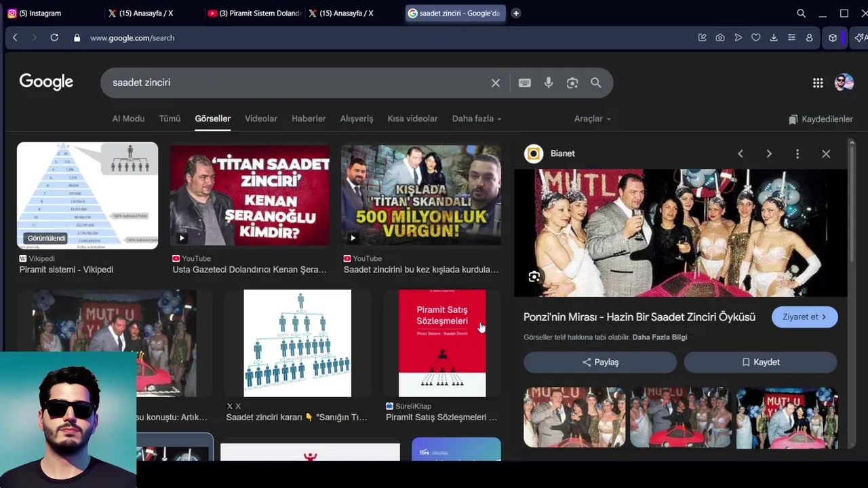Viewport: 868px width, 488px height.
Task: Open the browser profile account icon
Action: (x=809, y=38)
